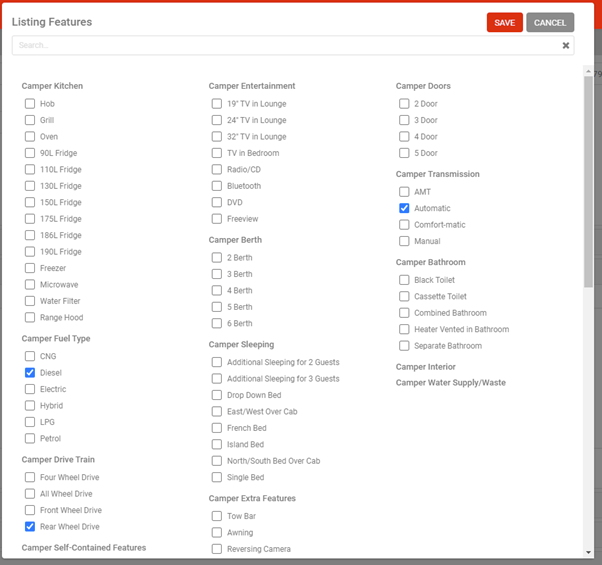Cancel the listing features dialog

(x=550, y=23)
